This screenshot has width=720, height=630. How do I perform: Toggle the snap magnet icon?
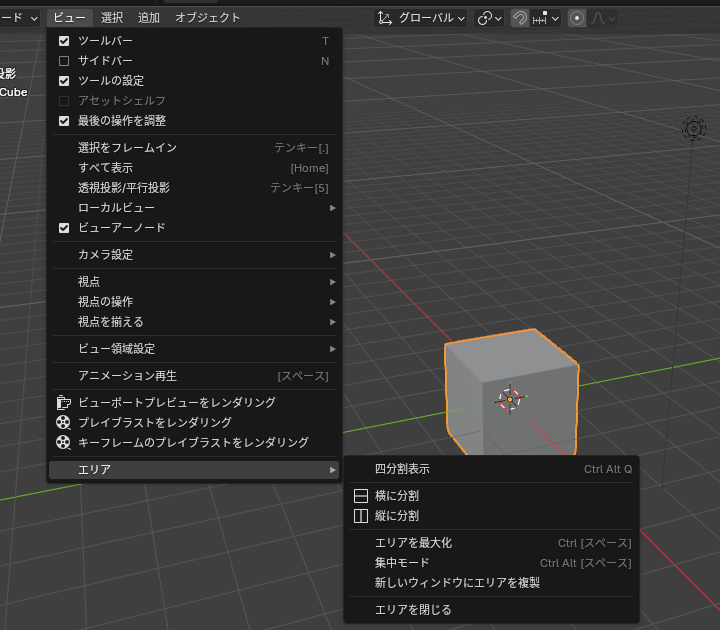point(520,18)
